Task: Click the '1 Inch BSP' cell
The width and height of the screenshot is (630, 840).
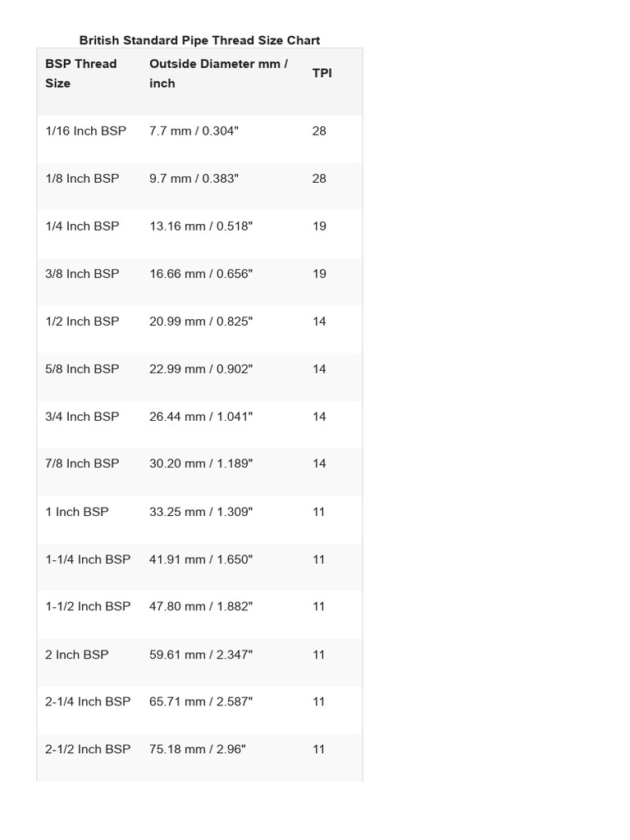Action: (77, 511)
